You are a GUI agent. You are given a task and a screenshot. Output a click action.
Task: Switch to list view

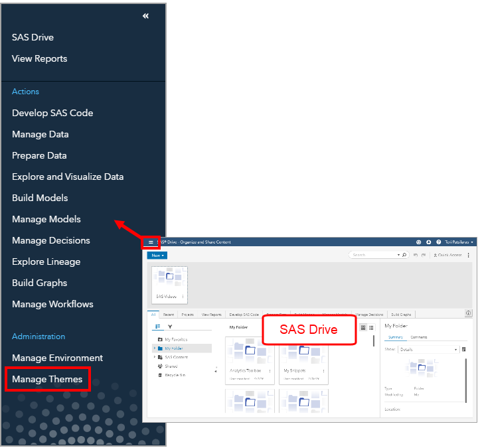tap(371, 328)
